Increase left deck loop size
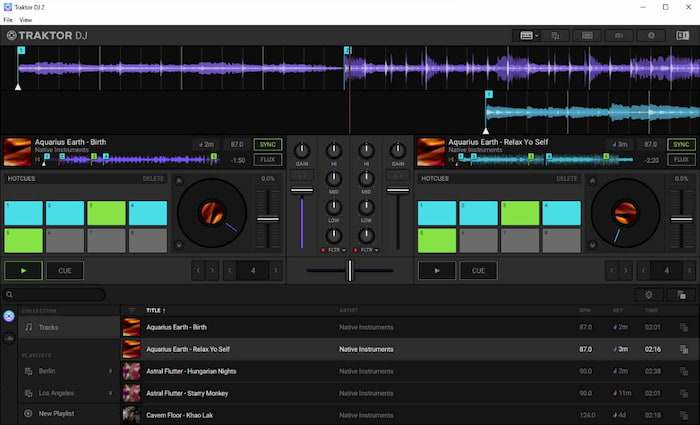The height and width of the screenshot is (425, 700). point(275,271)
